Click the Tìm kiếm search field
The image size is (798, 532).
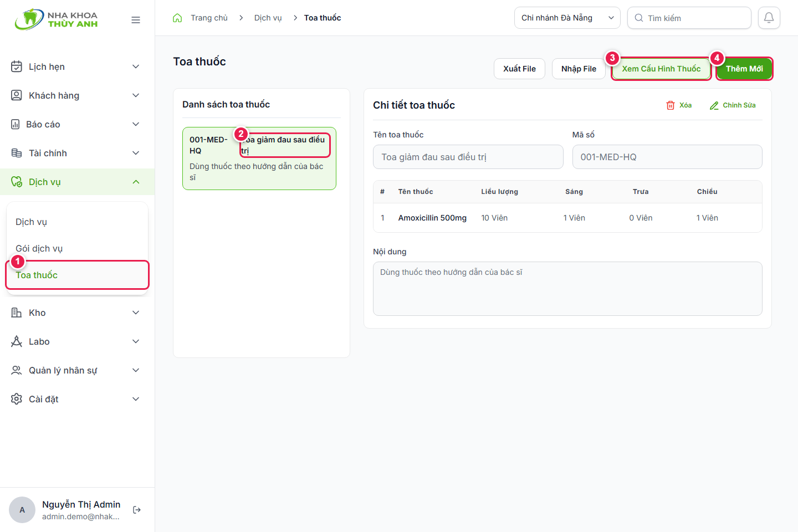point(689,18)
